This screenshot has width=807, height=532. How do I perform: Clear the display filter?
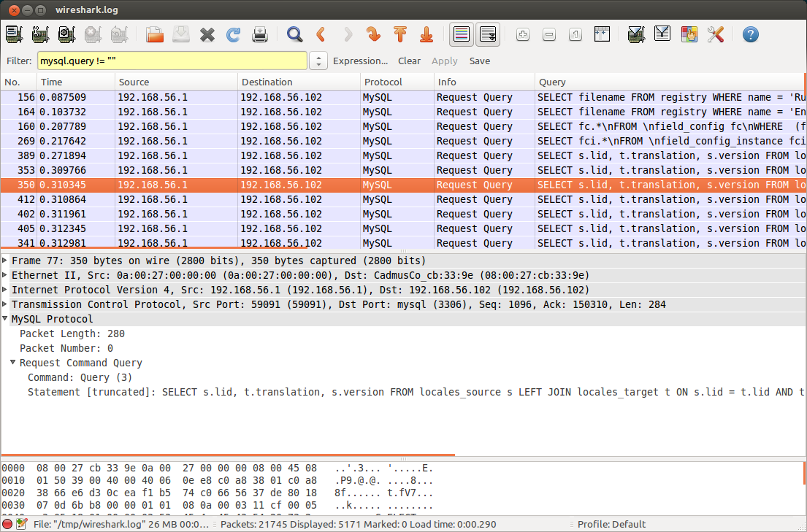(409, 61)
